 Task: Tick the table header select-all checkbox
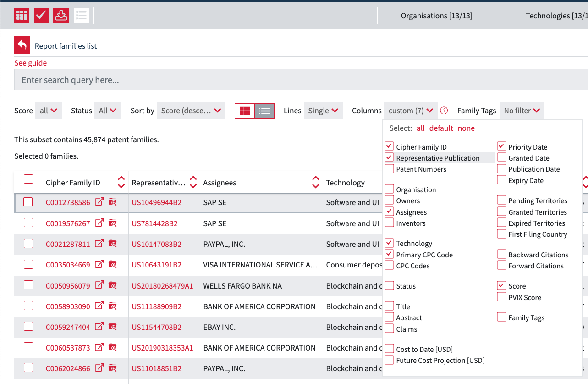click(28, 179)
